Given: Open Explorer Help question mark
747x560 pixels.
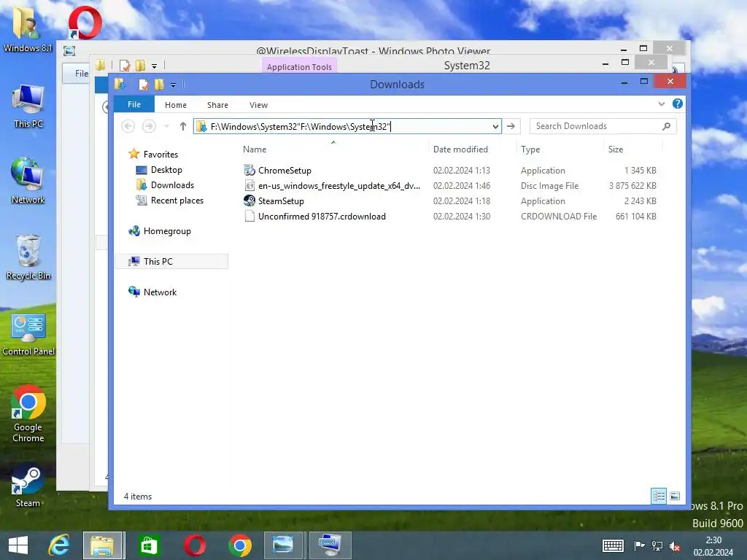Looking at the screenshot, I should tap(677, 104).
